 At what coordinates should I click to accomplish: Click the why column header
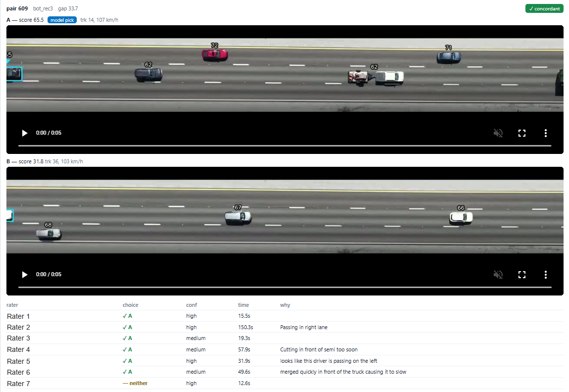click(x=285, y=305)
